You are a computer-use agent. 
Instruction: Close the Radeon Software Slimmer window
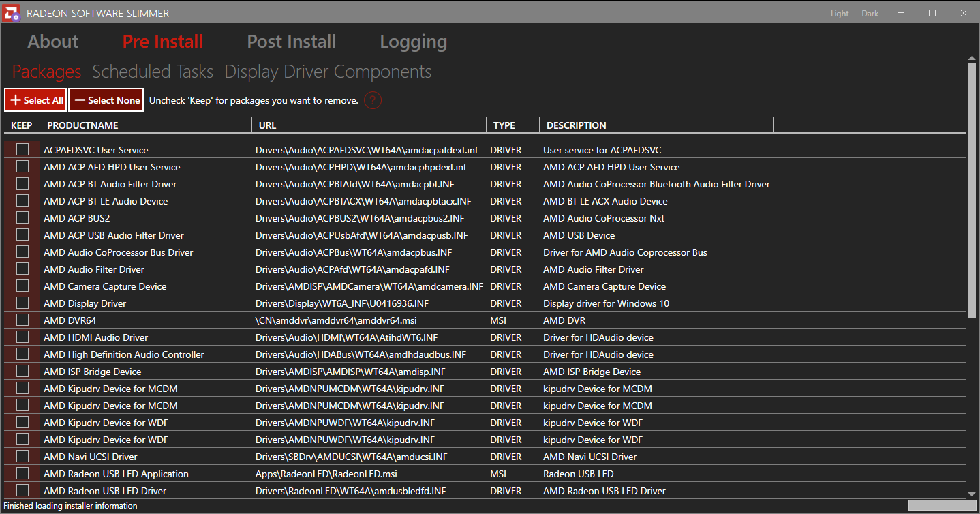click(x=963, y=13)
